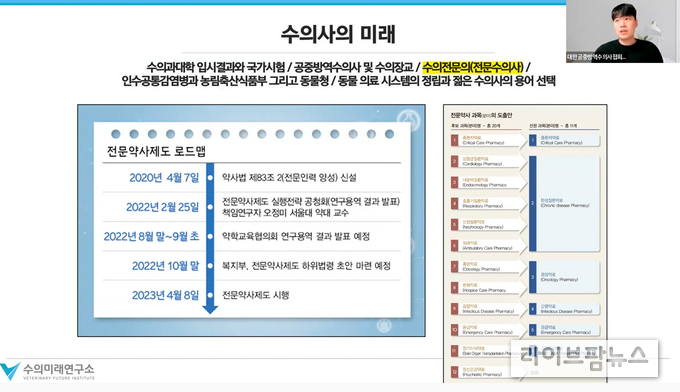Click the red number 4 candidate box
Image resolution: width=680 pixels, height=392 pixels.
(454, 203)
